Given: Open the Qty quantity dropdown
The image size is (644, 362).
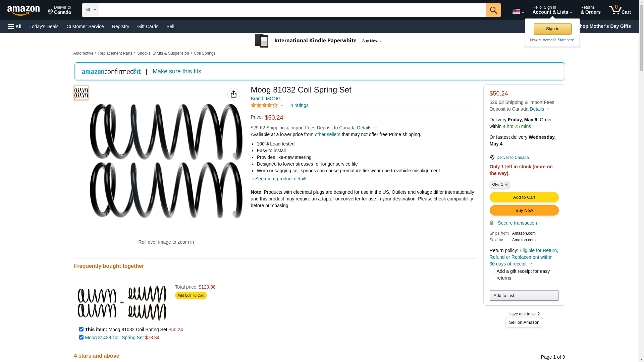Looking at the screenshot, I should point(500,184).
